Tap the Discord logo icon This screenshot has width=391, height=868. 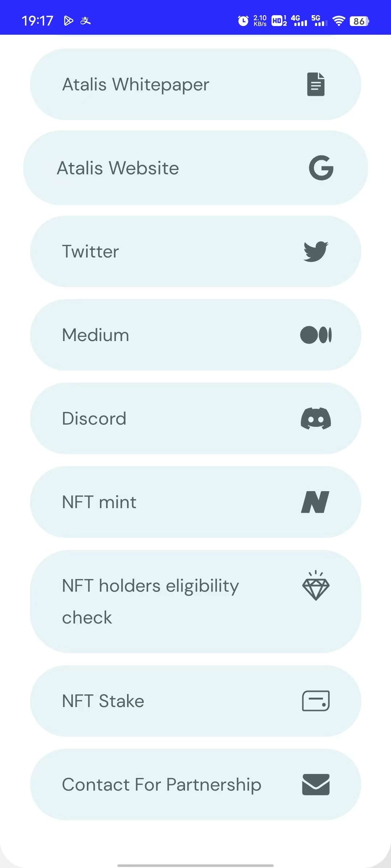pos(316,418)
